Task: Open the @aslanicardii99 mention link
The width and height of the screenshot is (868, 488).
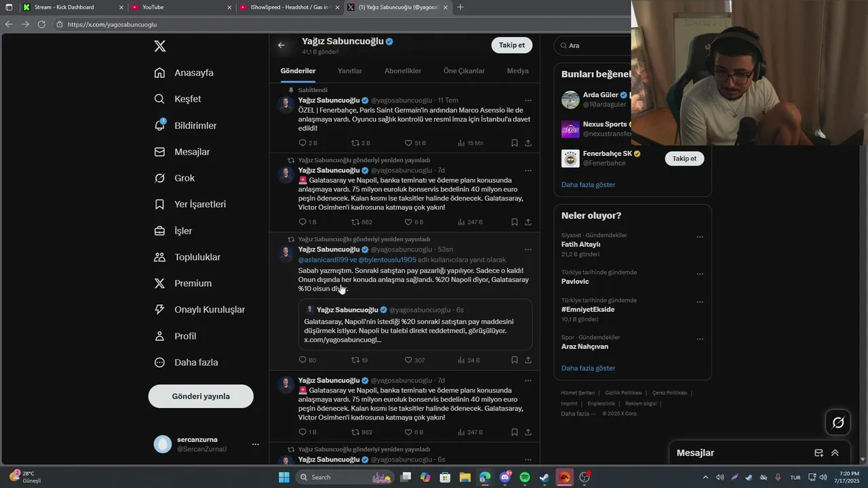Action: click(323, 260)
